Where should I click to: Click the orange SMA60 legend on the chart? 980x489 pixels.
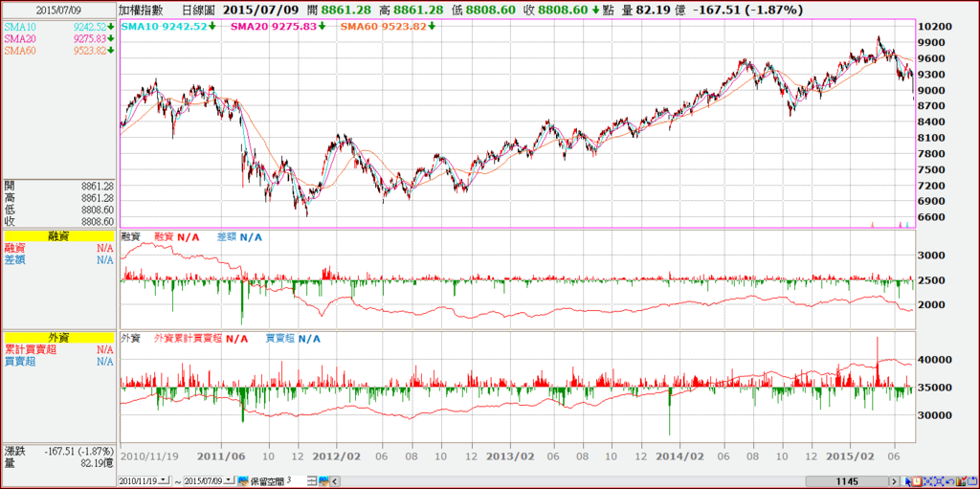pyautogui.click(x=388, y=26)
